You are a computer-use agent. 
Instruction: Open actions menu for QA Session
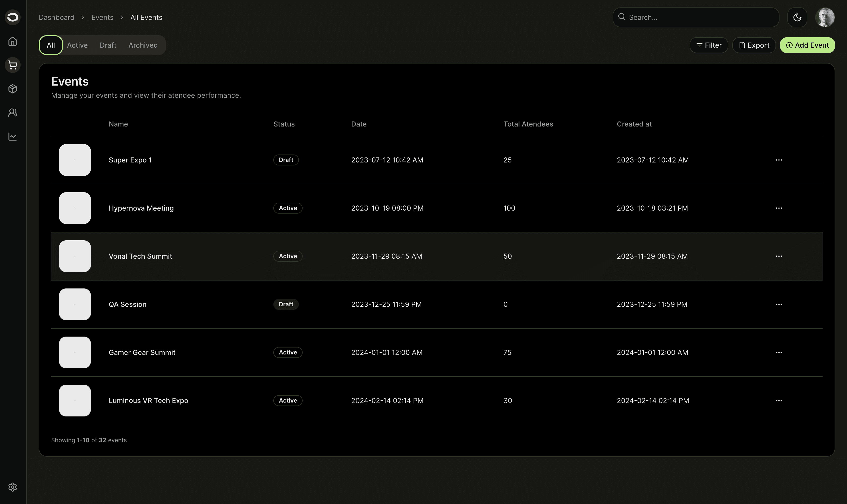coord(779,304)
